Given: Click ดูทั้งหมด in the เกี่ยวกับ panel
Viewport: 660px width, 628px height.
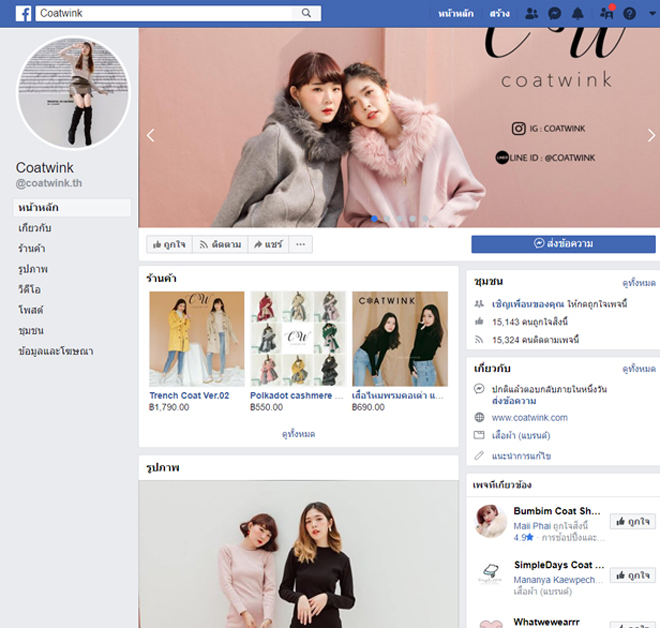Looking at the screenshot, I should pos(639,369).
